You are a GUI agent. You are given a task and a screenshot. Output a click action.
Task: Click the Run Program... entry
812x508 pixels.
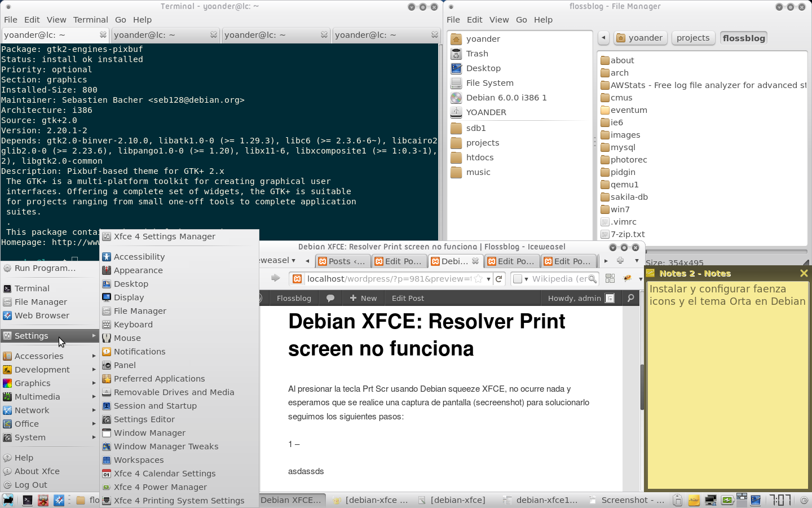[50, 268]
